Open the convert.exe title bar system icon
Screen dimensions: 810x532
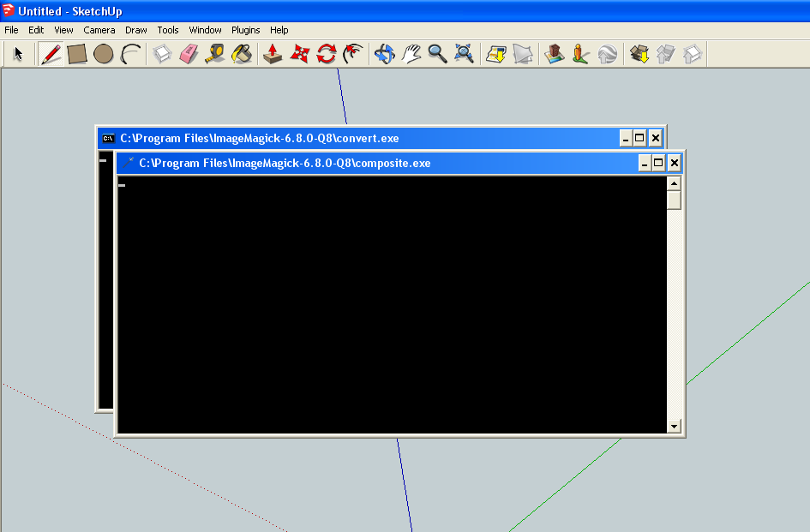pos(108,138)
